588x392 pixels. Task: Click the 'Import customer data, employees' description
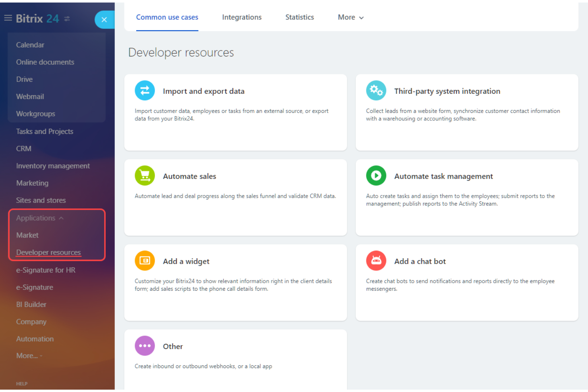(x=231, y=115)
